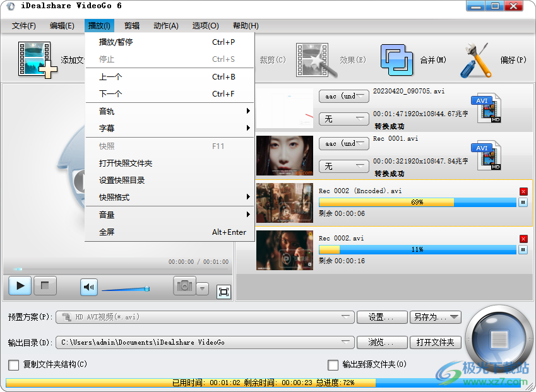The width and height of the screenshot is (536, 392).
Task: Open subtitle dropdown for Rec 0001.avi
Action: click(x=344, y=167)
